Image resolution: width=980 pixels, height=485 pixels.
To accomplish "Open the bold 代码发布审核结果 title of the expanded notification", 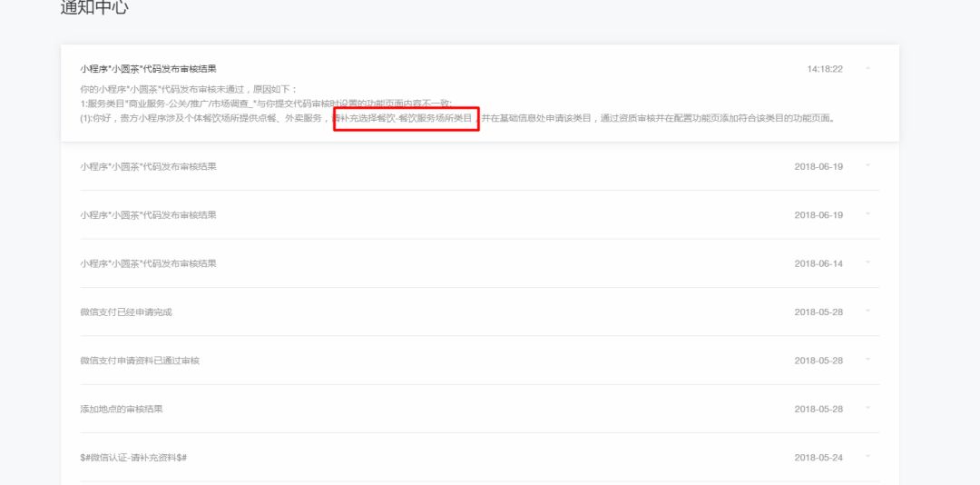I will click(x=148, y=69).
